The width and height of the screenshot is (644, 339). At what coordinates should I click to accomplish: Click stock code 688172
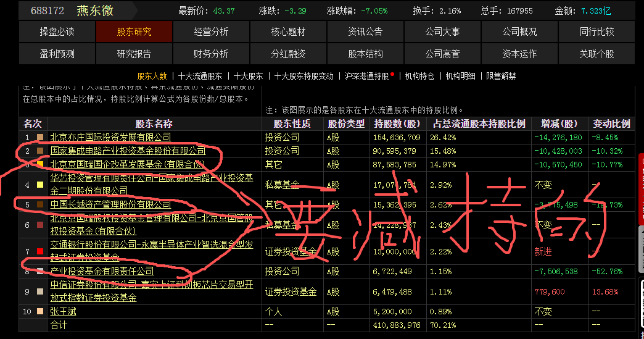pos(47,10)
